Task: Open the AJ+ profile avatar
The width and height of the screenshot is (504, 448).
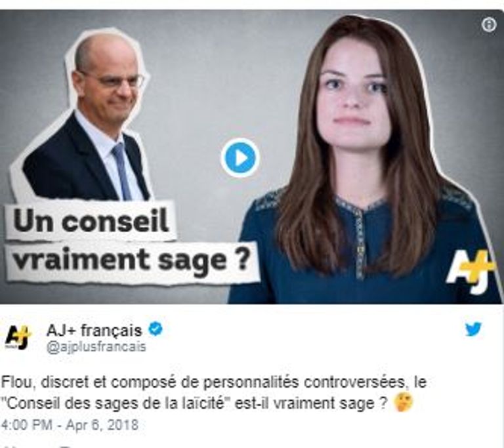Action: (x=18, y=337)
